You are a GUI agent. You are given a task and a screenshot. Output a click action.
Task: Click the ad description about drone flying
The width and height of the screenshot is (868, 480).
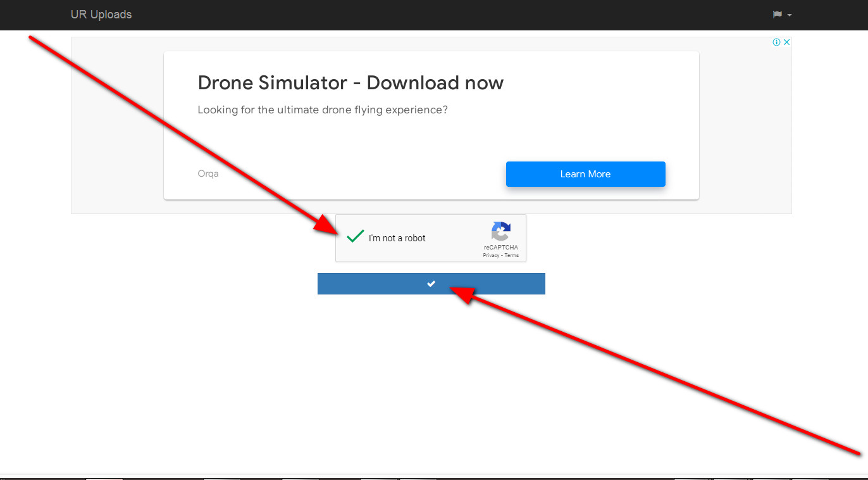coord(323,110)
